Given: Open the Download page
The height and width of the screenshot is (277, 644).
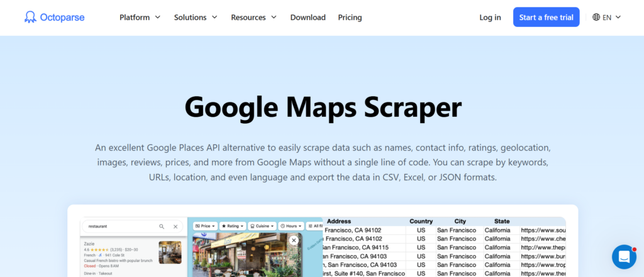Looking at the screenshot, I should coord(308,17).
